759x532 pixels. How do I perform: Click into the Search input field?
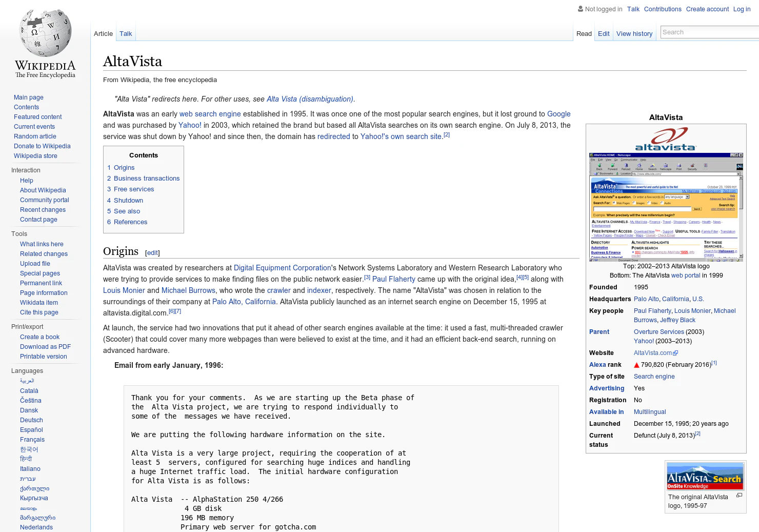click(710, 32)
